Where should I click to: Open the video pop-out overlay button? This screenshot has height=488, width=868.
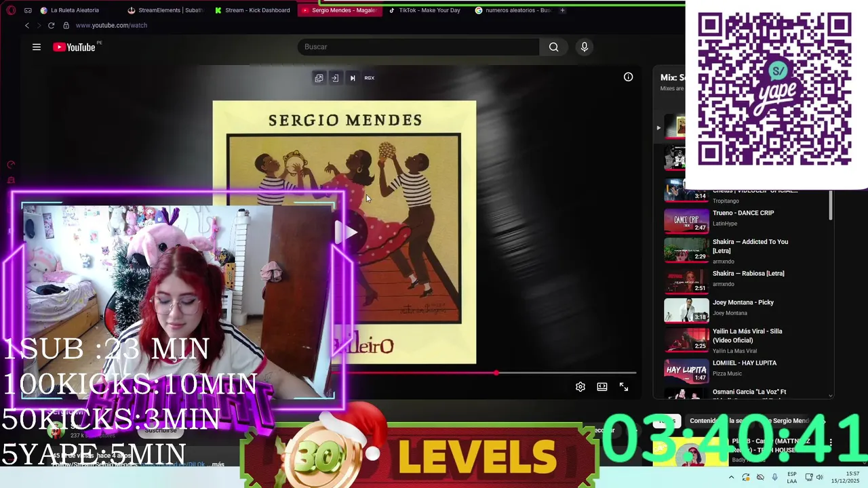(x=319, y=78)
